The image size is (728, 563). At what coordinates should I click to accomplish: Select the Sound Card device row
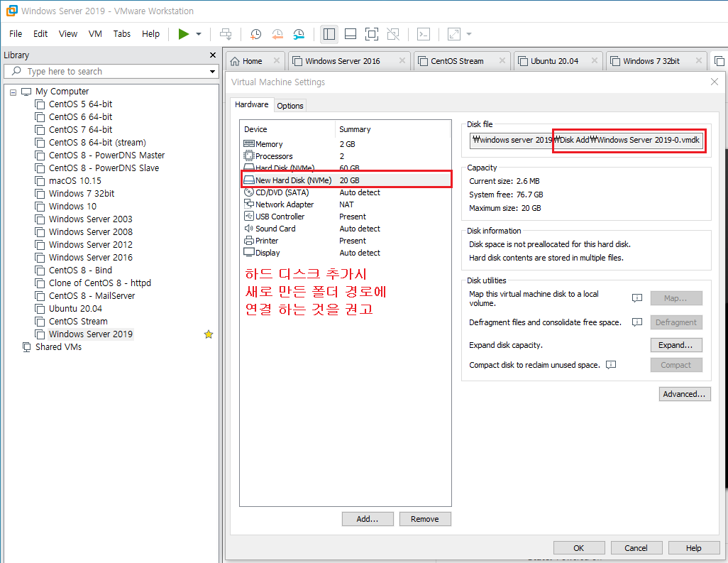(346, 229)
